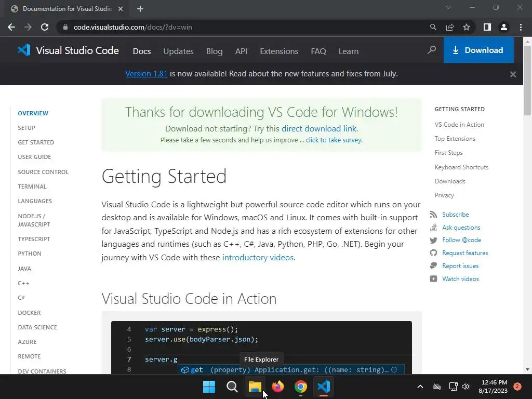Open Visual Studio Code from the taskbar
The width and height of the screenshot is (532, 399).
[324, 387]
